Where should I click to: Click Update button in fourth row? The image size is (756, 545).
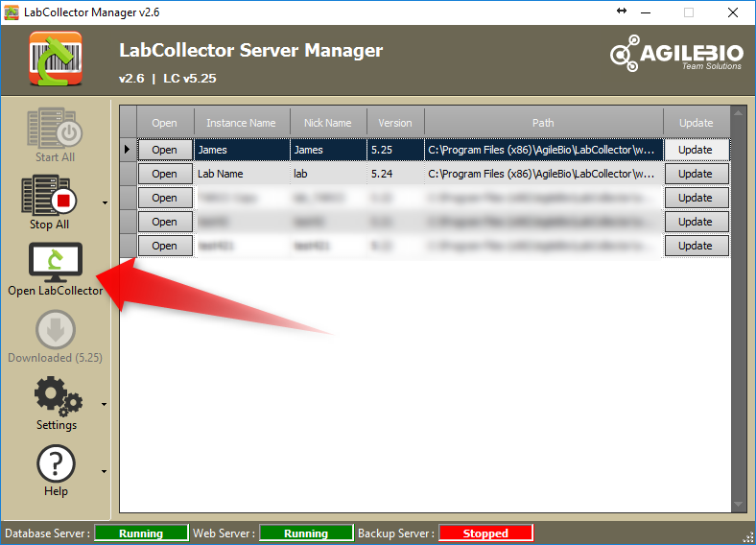697,222
